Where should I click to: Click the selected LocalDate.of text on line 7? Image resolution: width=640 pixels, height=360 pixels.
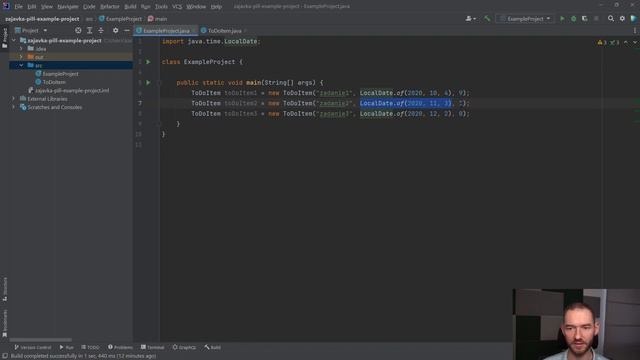point(406,103)
